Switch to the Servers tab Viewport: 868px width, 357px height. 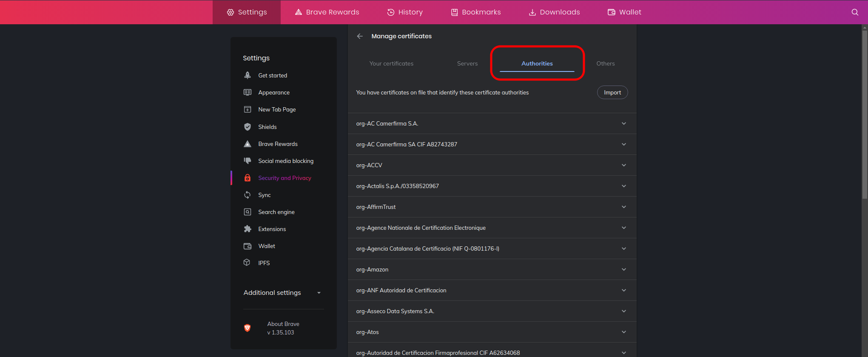pos(467,63)
